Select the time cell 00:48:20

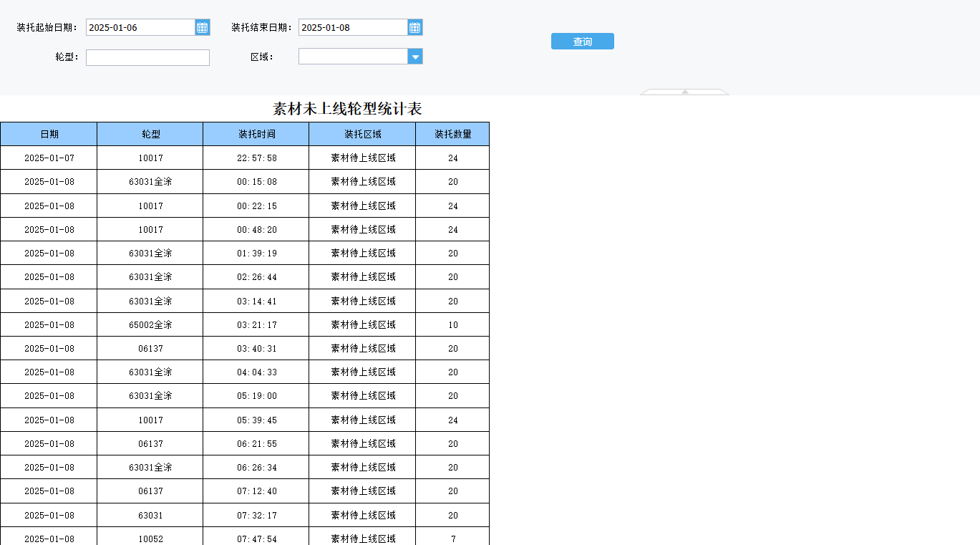click(257, 230)
